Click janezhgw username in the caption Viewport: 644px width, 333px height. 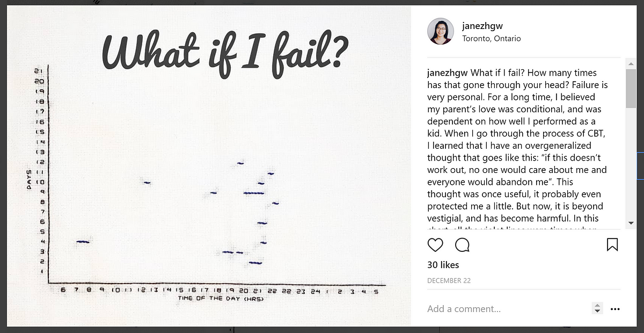tap(448, 73)
